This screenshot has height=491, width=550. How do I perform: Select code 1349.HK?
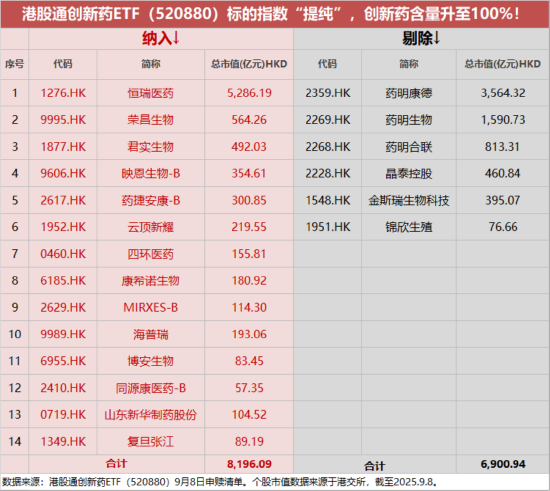point(63,442)
